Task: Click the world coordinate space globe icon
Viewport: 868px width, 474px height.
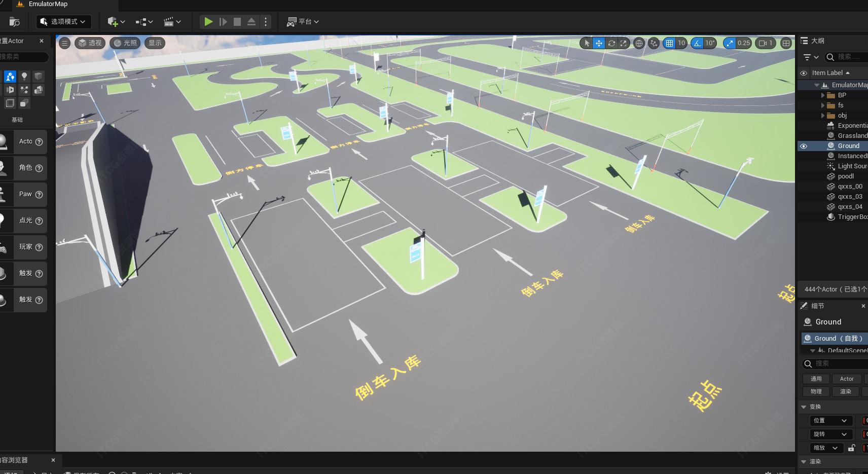Action: click(x=639, y=43)
